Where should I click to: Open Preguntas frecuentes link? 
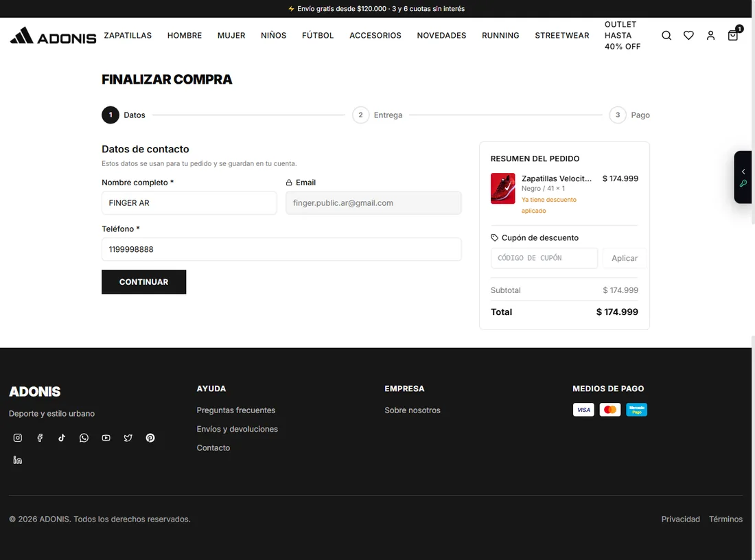coord(236,410)
